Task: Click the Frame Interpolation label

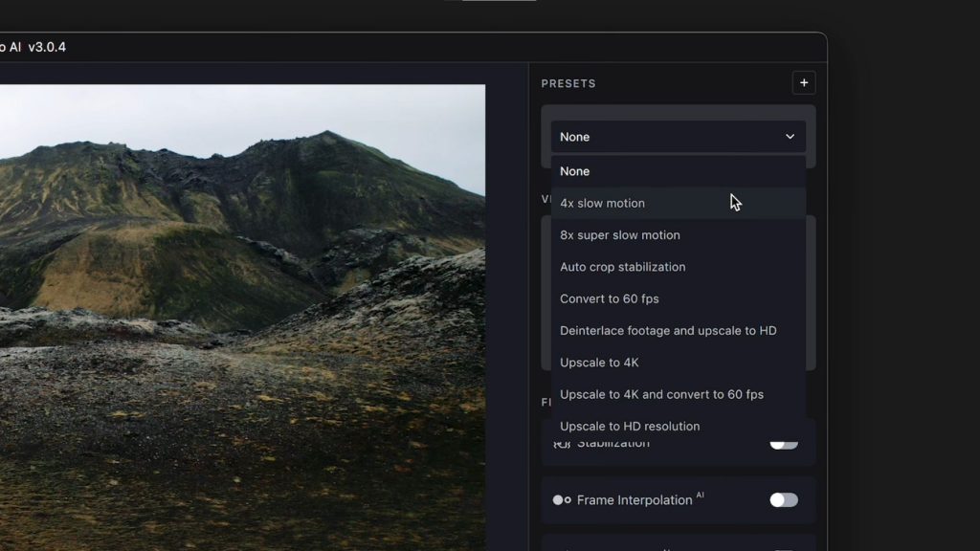Action: click(635, 499)
